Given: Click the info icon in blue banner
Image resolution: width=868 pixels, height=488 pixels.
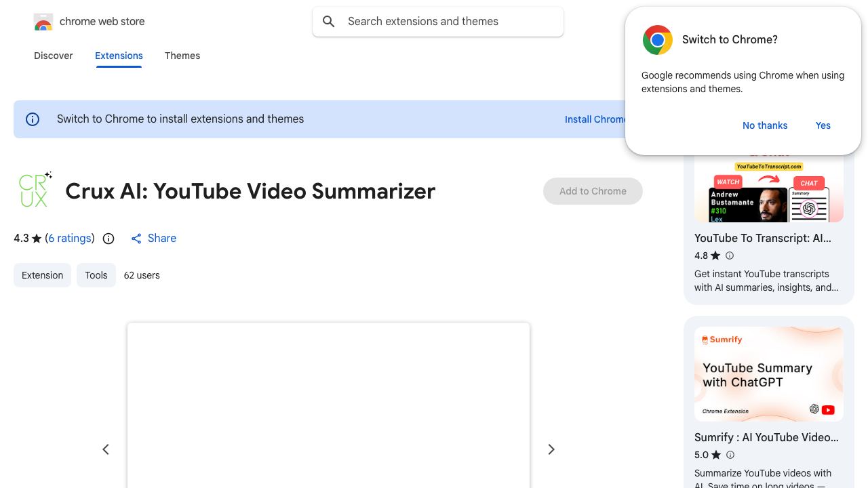Looking at the screenshot, I should click(33, 119).
